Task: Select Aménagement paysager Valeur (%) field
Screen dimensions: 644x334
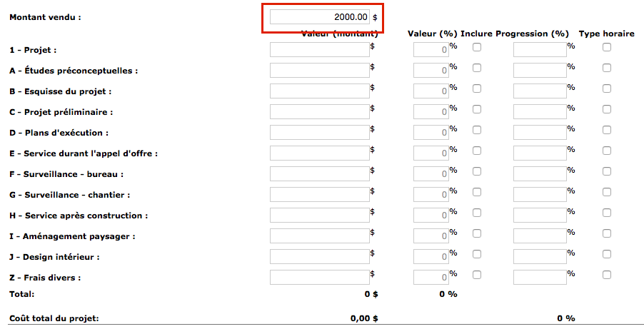Action: [431, 236]
